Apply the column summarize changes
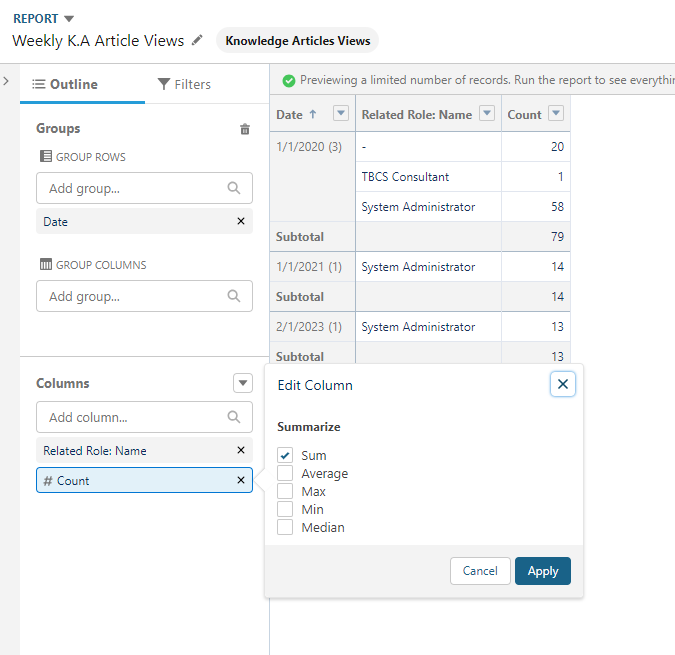675x655 pixels. [543, 571]
